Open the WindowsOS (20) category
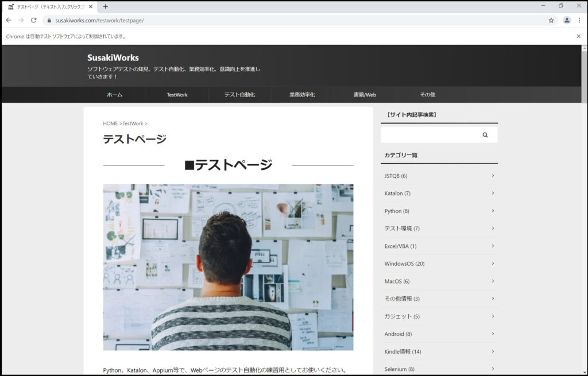The image size is (588, 376). click(439, 263)
